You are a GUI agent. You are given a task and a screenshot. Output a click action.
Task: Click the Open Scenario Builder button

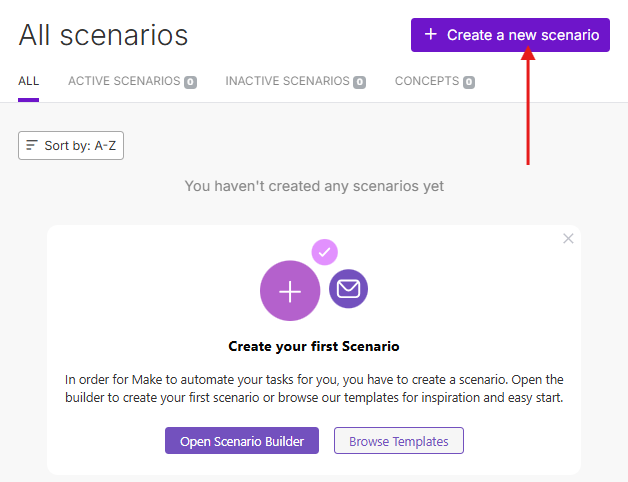tap(241, 441)
